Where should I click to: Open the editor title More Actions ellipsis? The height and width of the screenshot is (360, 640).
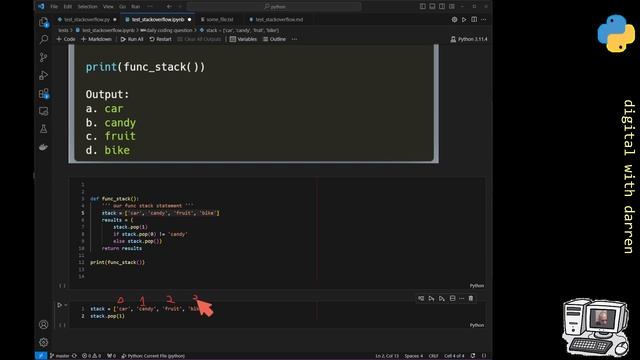pos(484,20)
